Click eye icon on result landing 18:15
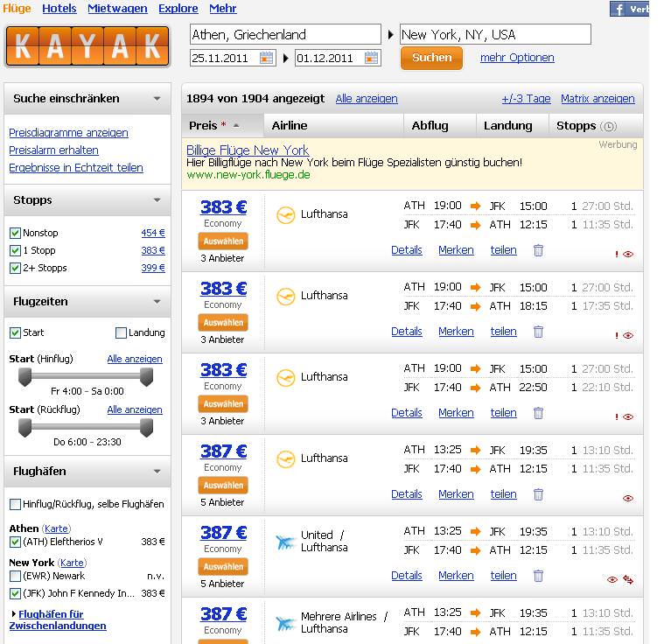Image resolution: width=671 pixels, height=644 pixels. click(628, 335)
